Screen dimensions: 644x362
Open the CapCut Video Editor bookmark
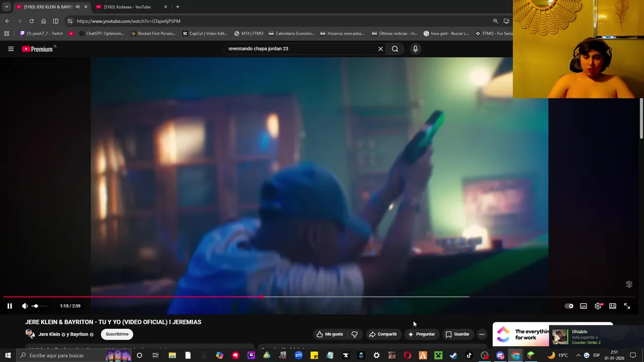point(205,34)
